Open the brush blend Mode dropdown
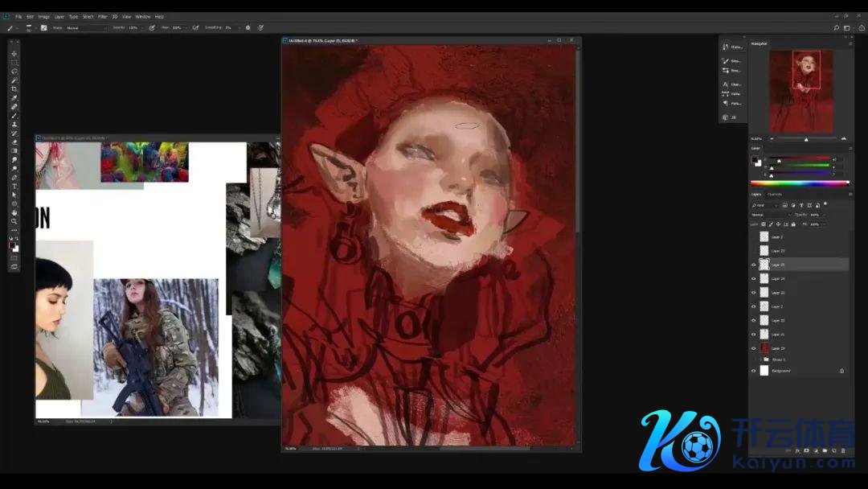 click(x=86, y=27)
